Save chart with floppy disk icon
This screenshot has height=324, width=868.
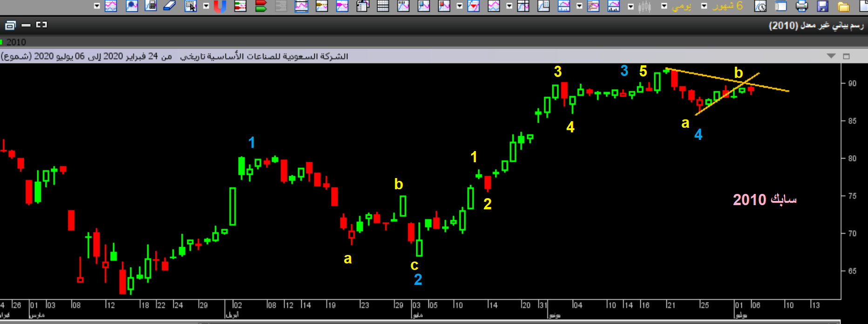pos(823,6)
